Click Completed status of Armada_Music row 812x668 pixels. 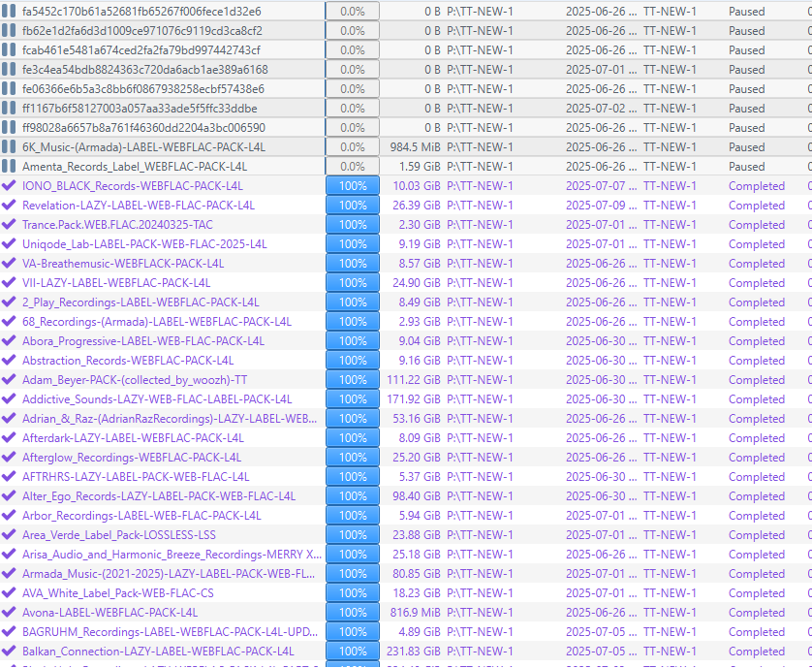(757, 574)
